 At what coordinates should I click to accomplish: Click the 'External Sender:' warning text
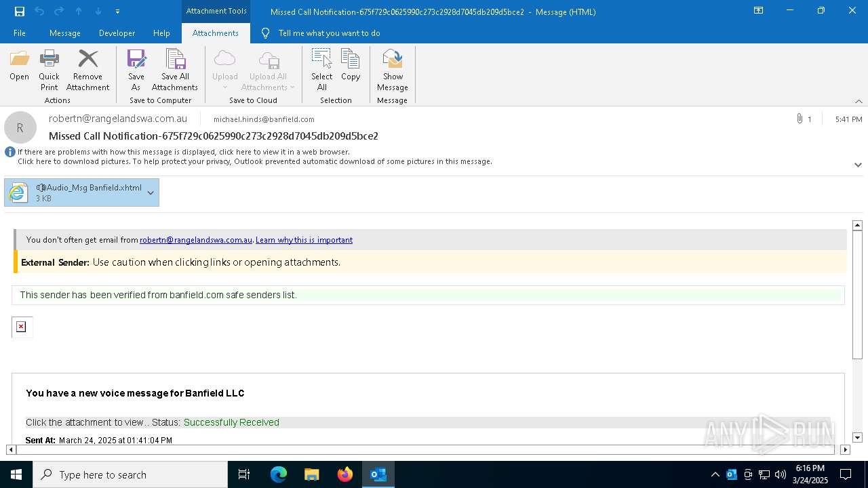tap(55, 262)
